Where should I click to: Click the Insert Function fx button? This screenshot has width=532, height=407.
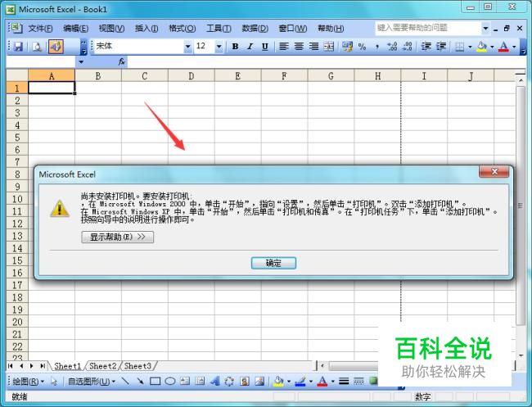[x=121, y=61]
